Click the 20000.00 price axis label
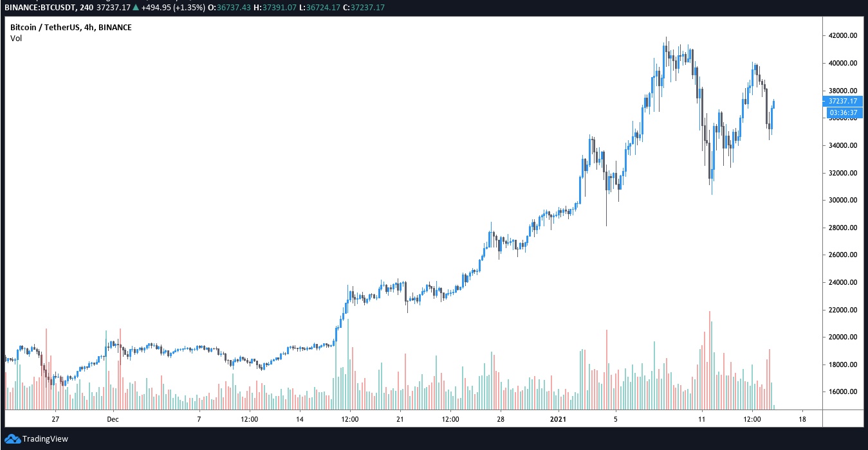The width and height of the screenshot is (868, 450). [844, 337]
